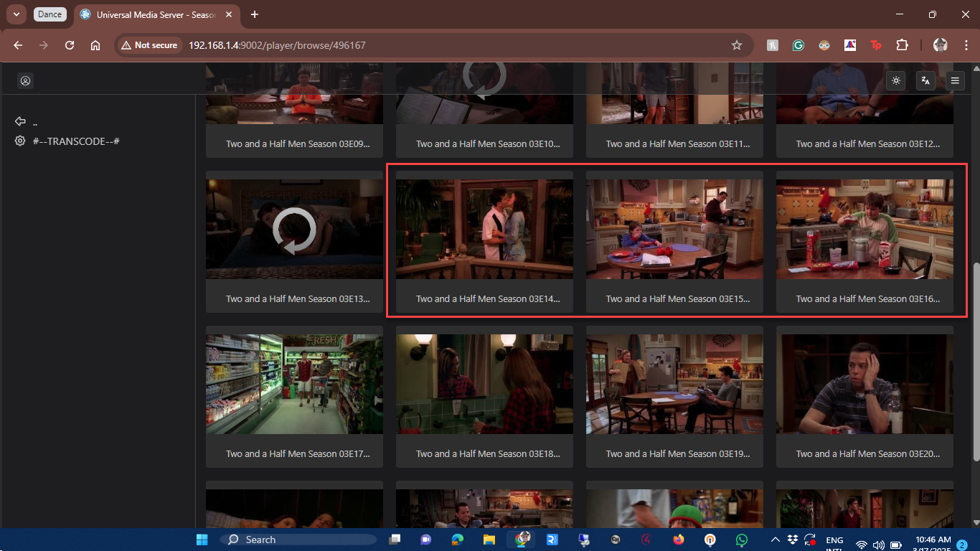Open the Grammarly extension icon
Viewport: 980px width, 551px height.
pyautogui.click(x=798, y=45)
